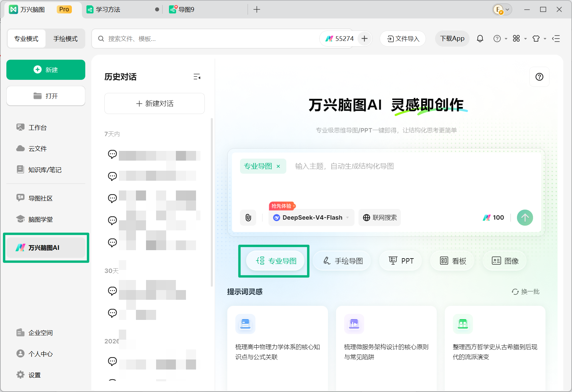Open the account avatar dropdown in title bar
The width and height of the screenshot is (572, 392).
[x=502, y=9]
